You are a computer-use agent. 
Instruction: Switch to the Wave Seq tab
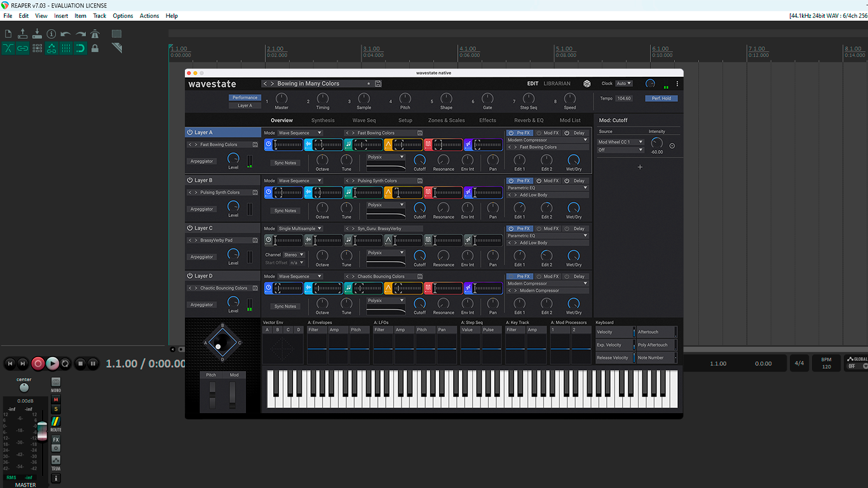(x=364, y=120)
